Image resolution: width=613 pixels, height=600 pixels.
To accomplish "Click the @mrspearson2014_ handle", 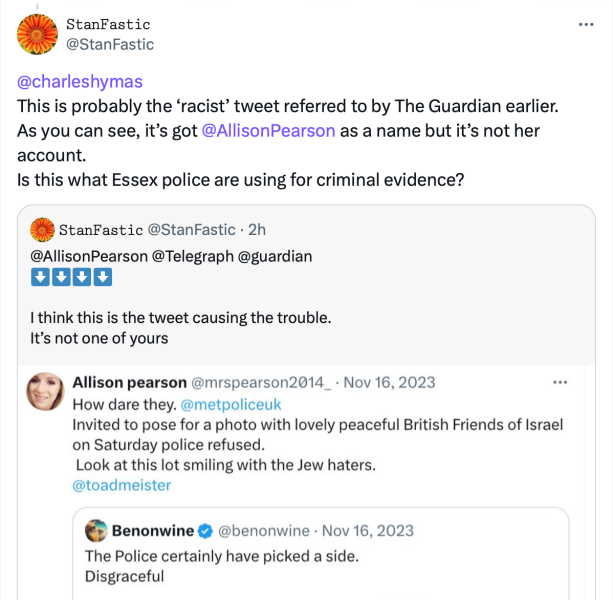I will [x=261, y=382].
